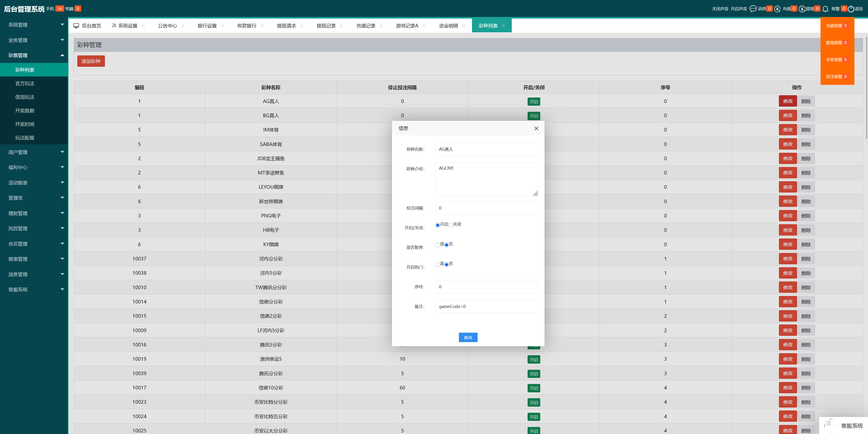
Task: Switch to the 提现请求 tab
Action: [286, 26]
